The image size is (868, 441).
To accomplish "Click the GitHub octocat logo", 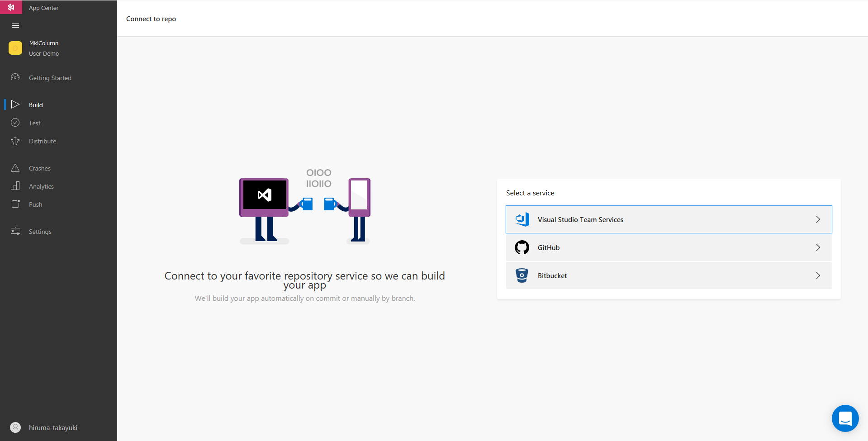I will point(522,247).
